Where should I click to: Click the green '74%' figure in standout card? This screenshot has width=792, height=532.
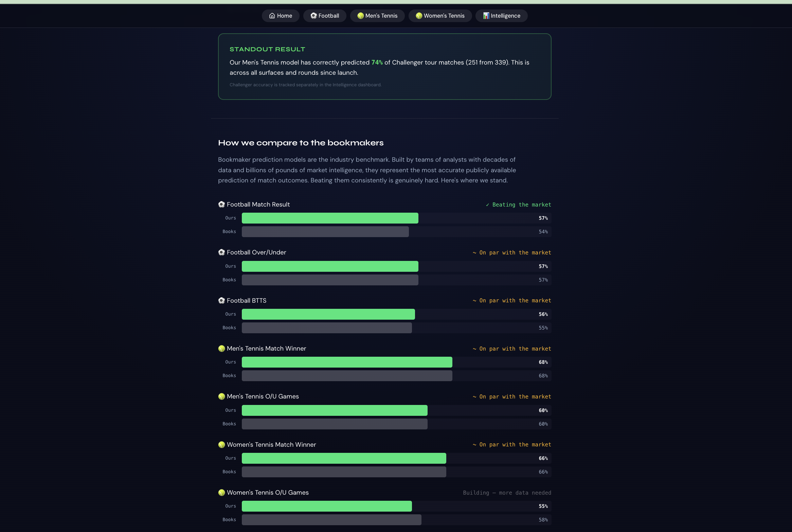coord(377,63)
